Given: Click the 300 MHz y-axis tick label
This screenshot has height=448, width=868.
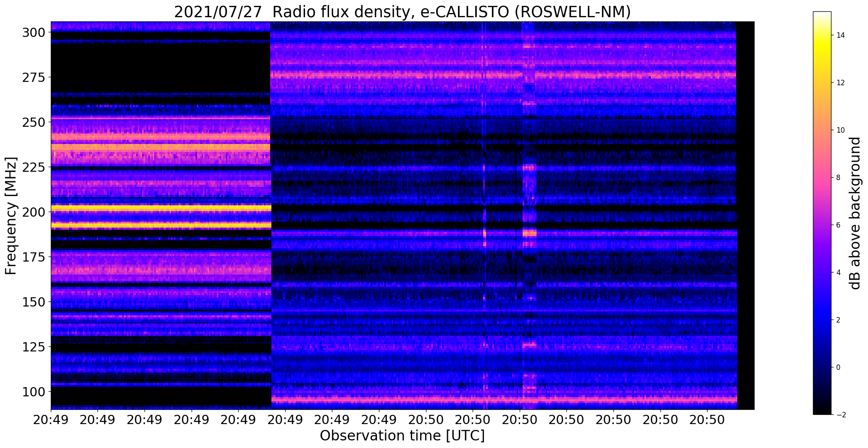Looking at the screenshot, I should tap(34, 32).
